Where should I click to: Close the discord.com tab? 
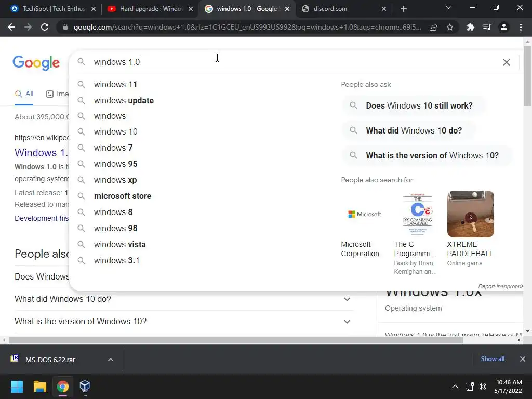384,9
